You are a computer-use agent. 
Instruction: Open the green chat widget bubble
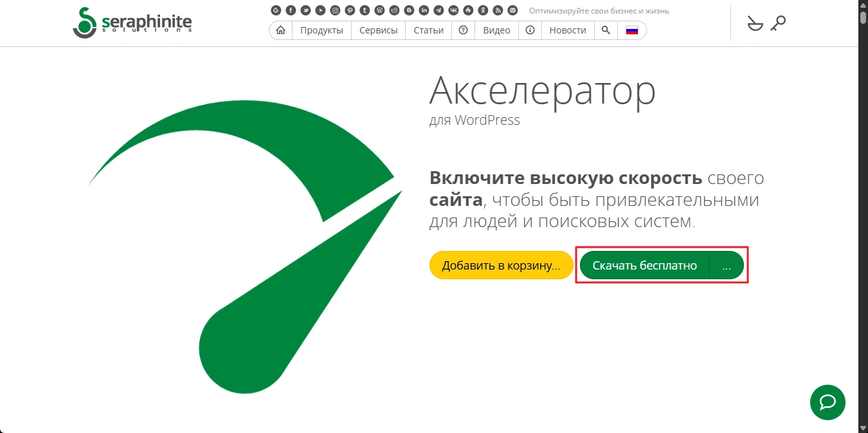827,402
